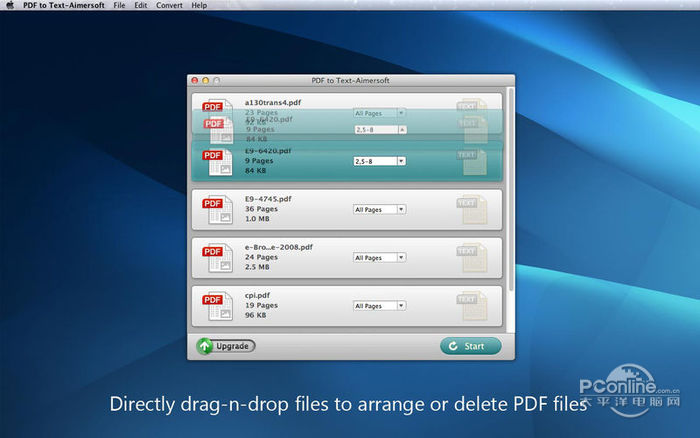Image resolution: width=700 pixels, height=438 pixels.
Task: Click the vertical scrollbar of the file list
Action: coord(511,190)
